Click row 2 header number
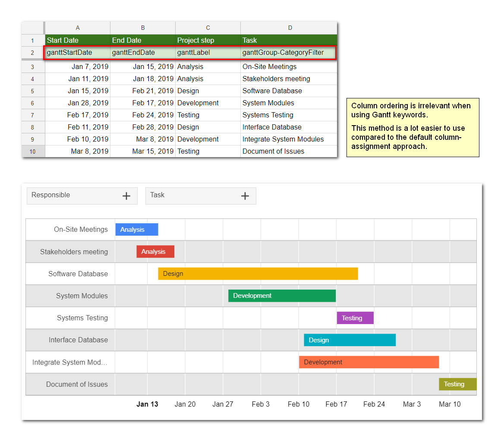 [33, 53]
